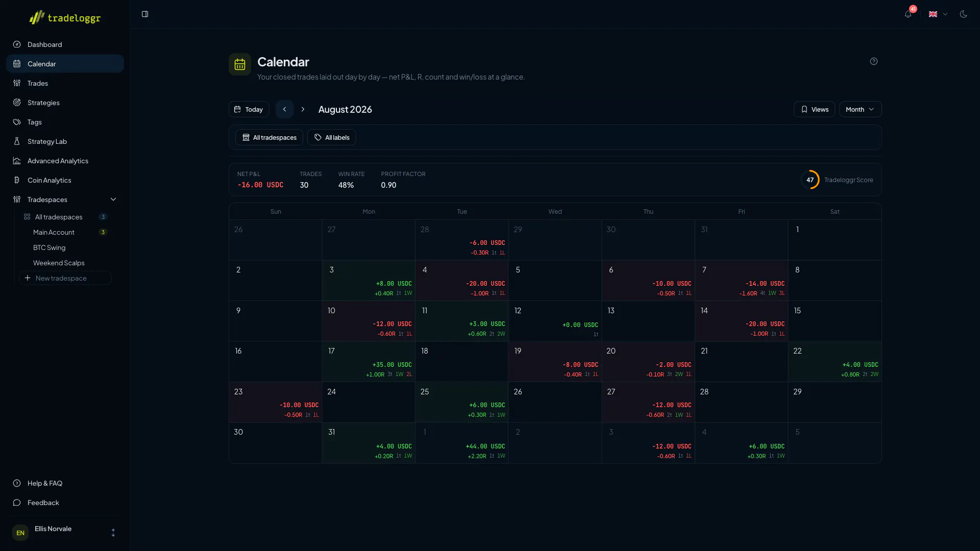Select All tradespaces in sidebar tree
This screenshot has height=551, width=980.
point(65,217)
